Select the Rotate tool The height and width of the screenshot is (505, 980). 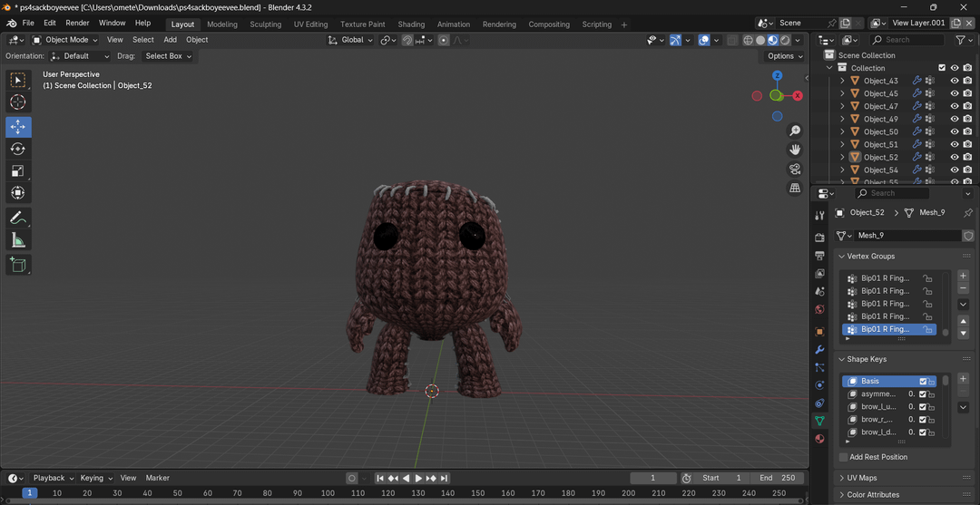pyautogui.click(x=18, y=149)
